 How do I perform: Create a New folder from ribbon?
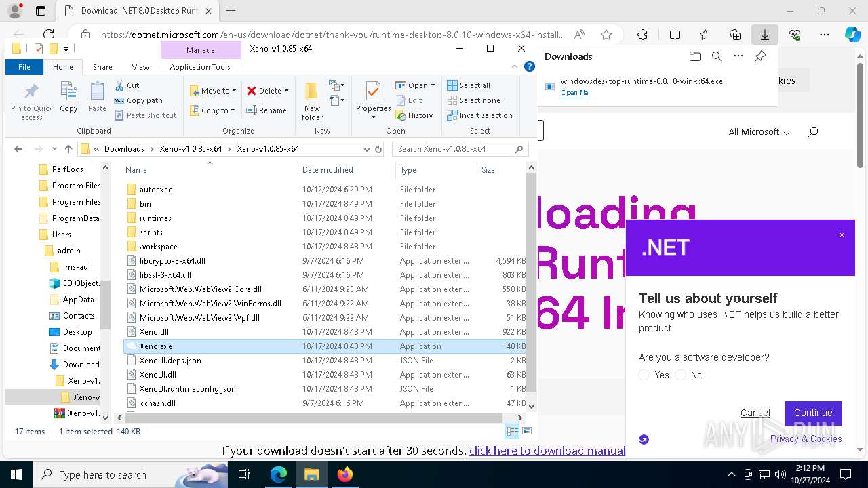(x=312, y=101)
